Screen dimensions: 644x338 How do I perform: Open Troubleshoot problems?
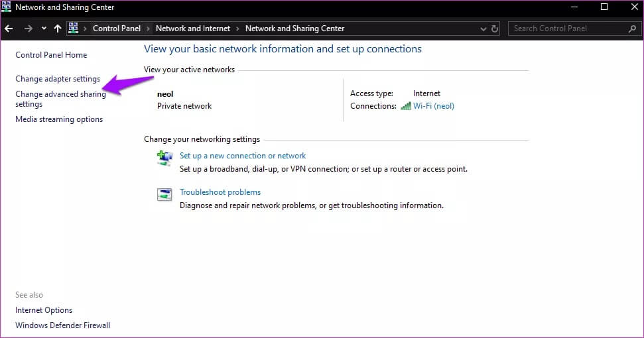click(220, 192)
